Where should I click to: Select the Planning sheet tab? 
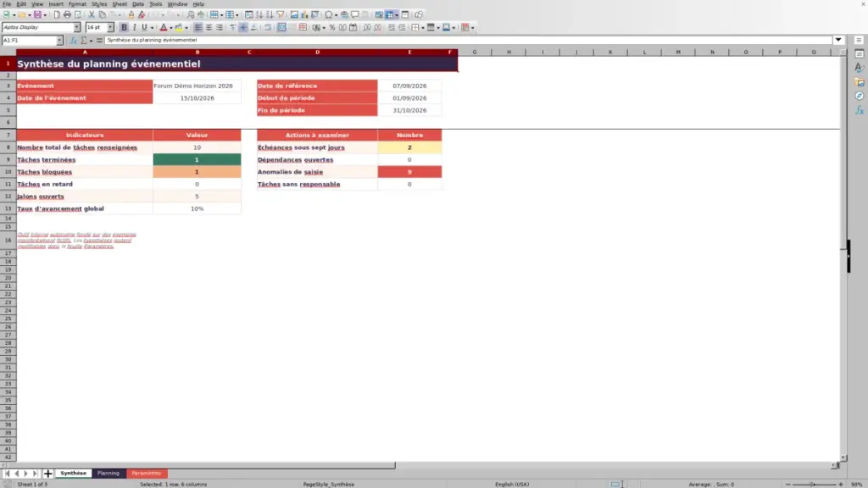coord(108,474)
